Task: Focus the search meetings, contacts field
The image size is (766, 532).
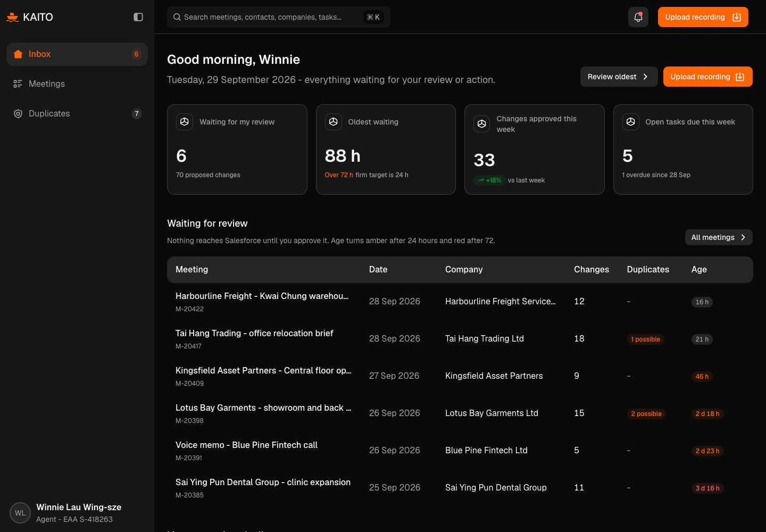Action: point(279,17)
